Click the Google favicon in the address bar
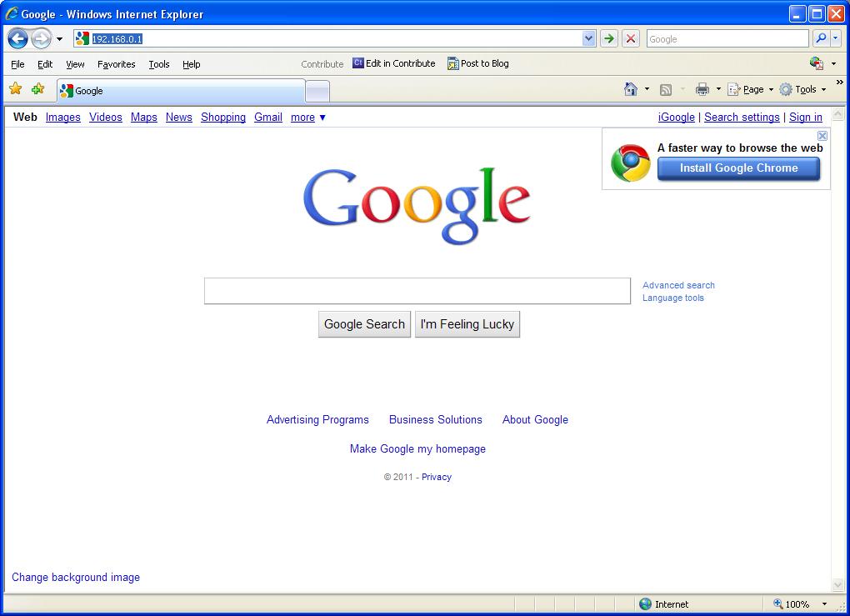 (82, 38)
